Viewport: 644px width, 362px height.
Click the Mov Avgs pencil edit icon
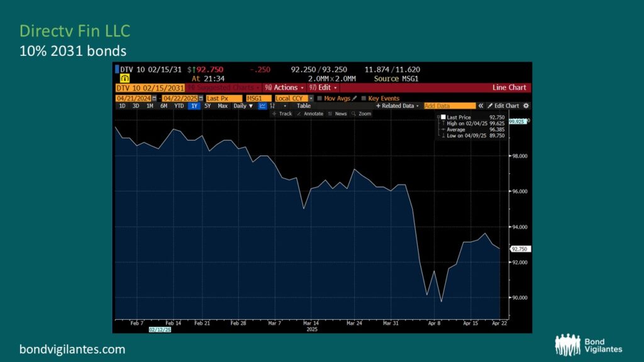pos(355,98)
